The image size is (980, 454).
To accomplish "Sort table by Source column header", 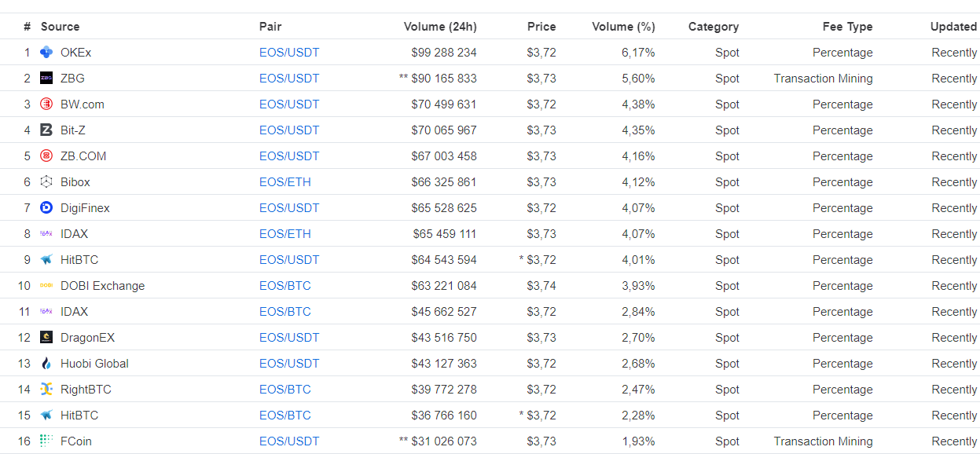I will click(x=60, y=27).
